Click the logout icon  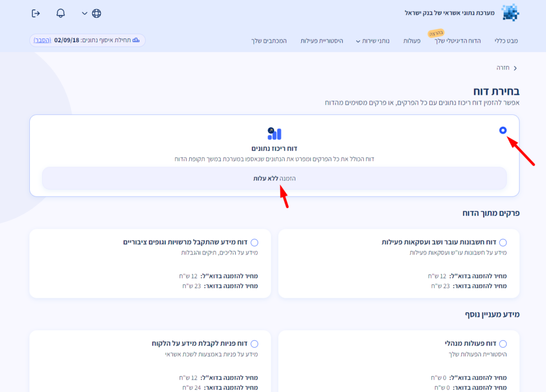click(36, 13)
